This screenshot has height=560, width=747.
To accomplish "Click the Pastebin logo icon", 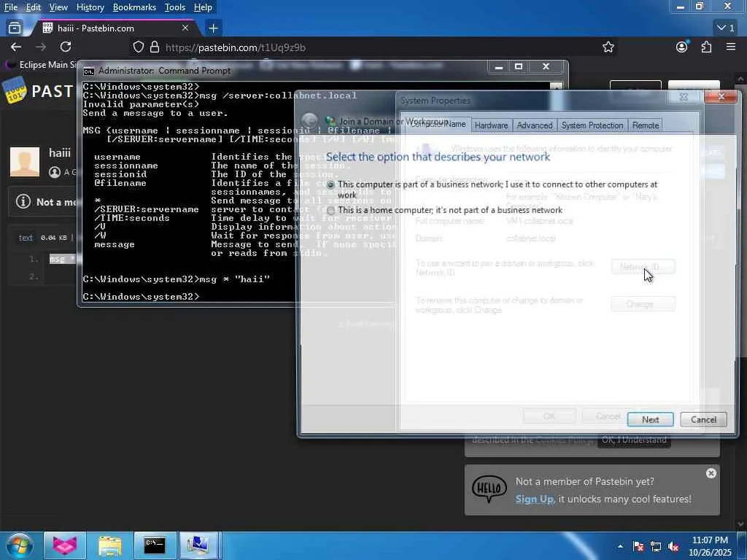I will (15, 90).
